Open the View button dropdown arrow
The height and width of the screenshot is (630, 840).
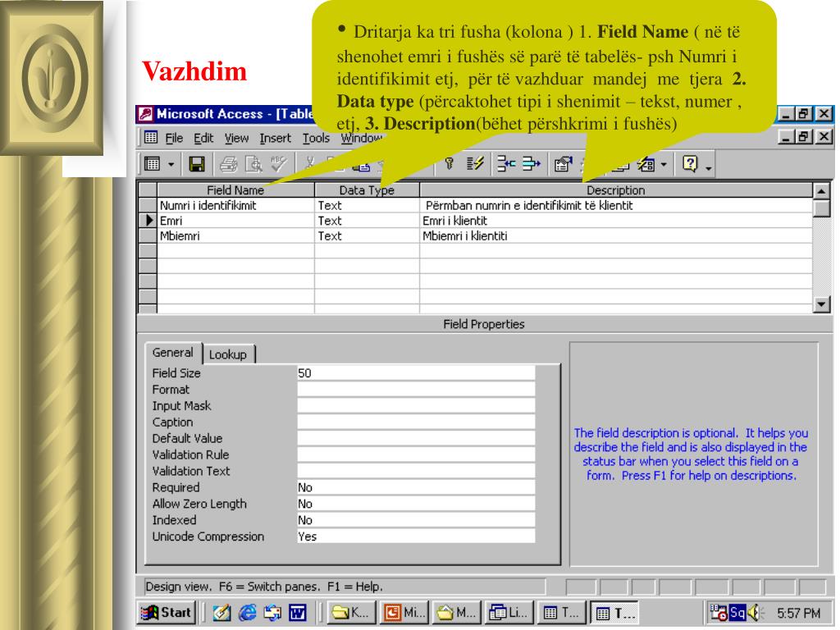171,164
